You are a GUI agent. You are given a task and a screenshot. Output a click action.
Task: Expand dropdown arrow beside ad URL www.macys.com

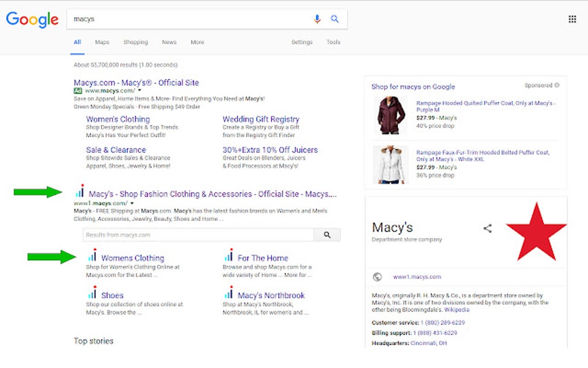coord(140,91)
